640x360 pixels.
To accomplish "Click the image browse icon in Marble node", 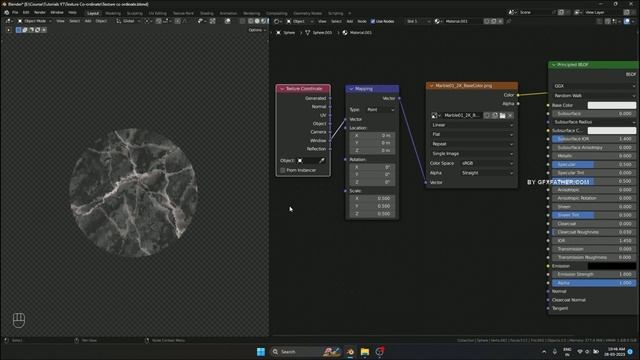I will tap(436, 116).
